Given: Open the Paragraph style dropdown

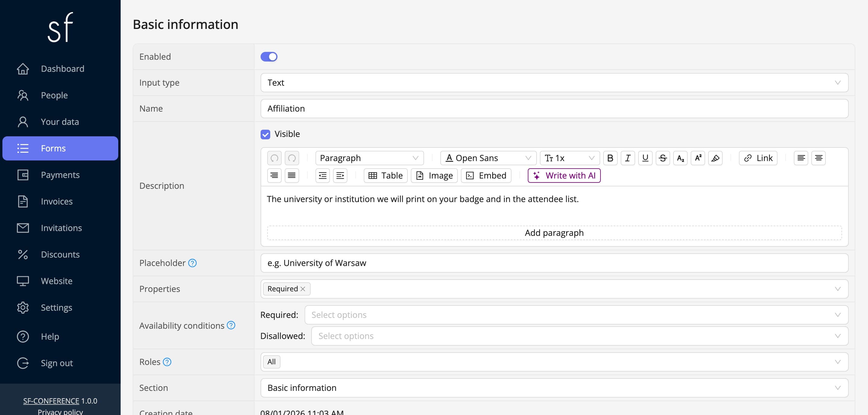Looking at the screenshot, I should (369, 158).
